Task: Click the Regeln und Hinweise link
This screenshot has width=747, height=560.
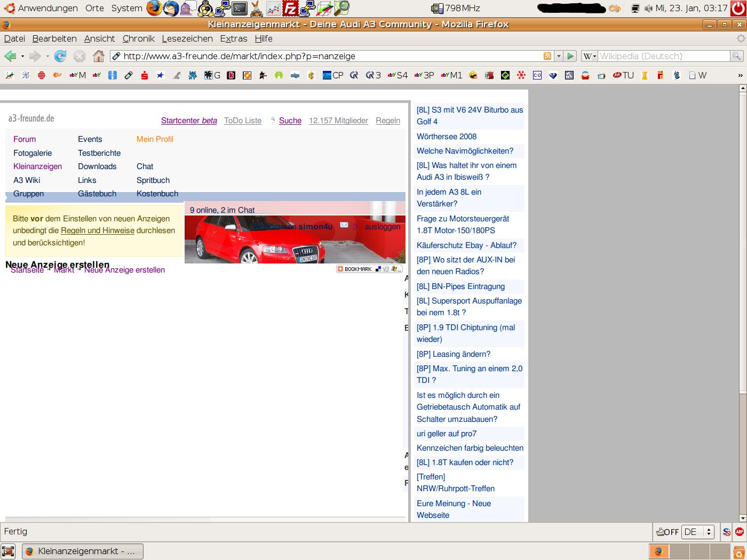Action: point(98,230)
